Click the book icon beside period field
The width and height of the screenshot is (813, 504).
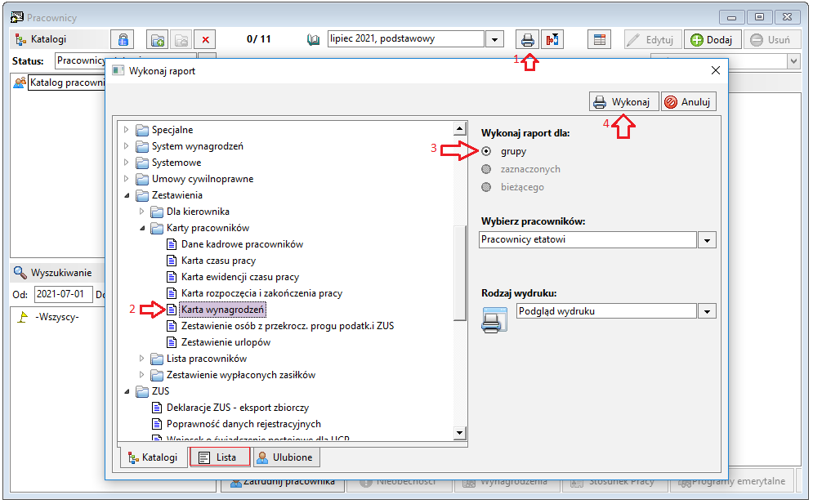[x=313, y=39]
